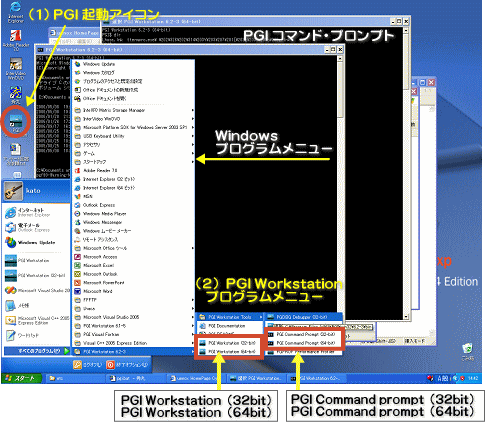Open PGI Workstation Tools submenu

230,317
